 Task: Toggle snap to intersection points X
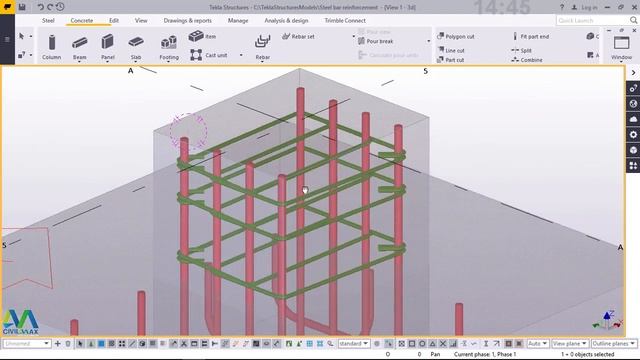pyautogui.click(x=442, y=344)
